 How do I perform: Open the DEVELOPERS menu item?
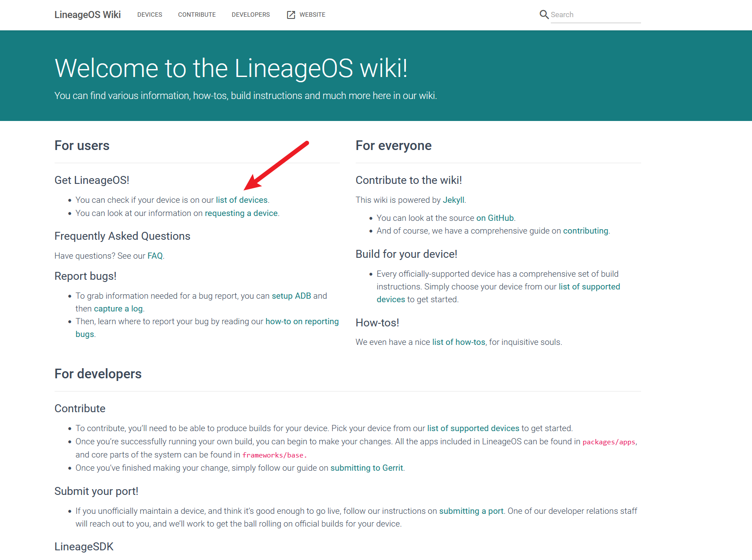pos(251,15)
